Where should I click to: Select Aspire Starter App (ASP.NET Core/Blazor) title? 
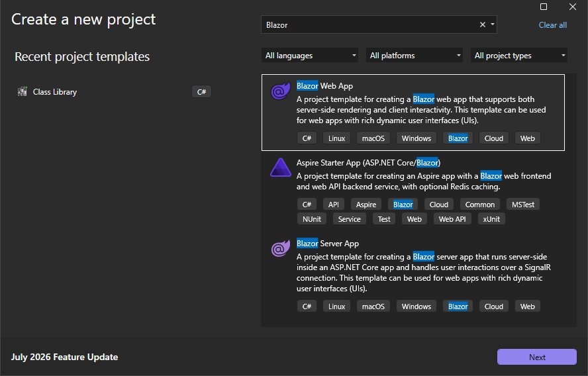tap(368, 163)
